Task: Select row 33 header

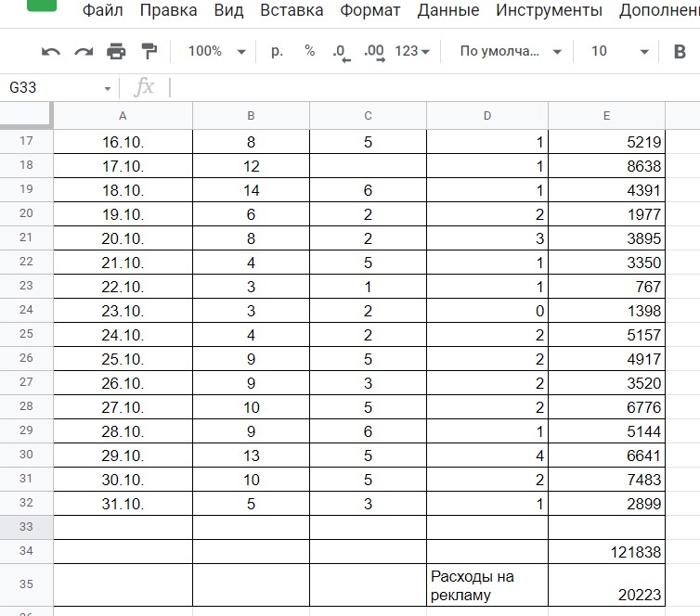Action: click(x=26, y=526)
